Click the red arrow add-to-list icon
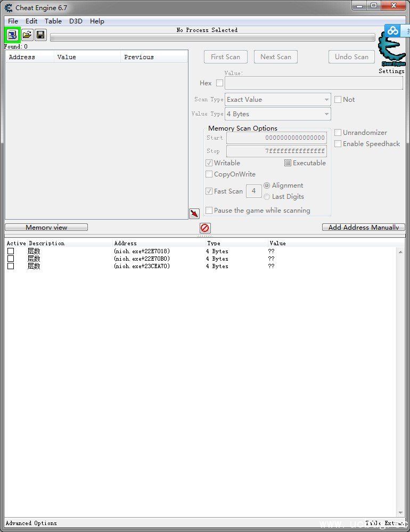The width and height of the screenshot is (410, 532). 194,214
